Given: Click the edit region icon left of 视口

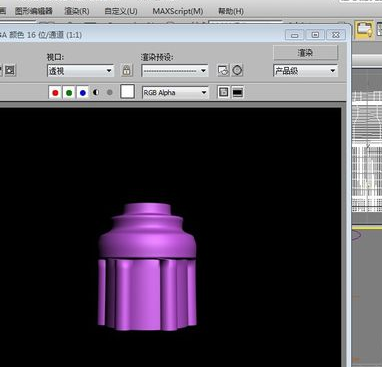Looking at the screenshot, I should point(10,70).
